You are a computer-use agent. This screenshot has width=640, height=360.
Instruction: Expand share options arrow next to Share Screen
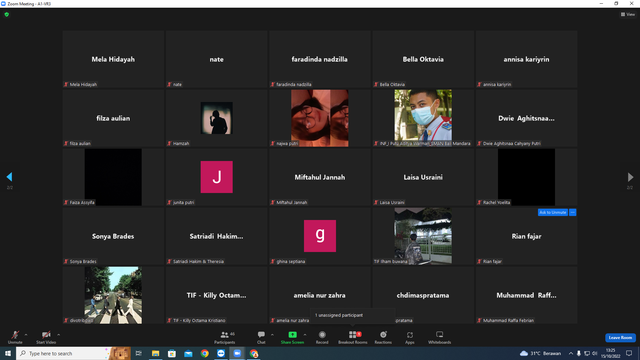coord(305,335)
